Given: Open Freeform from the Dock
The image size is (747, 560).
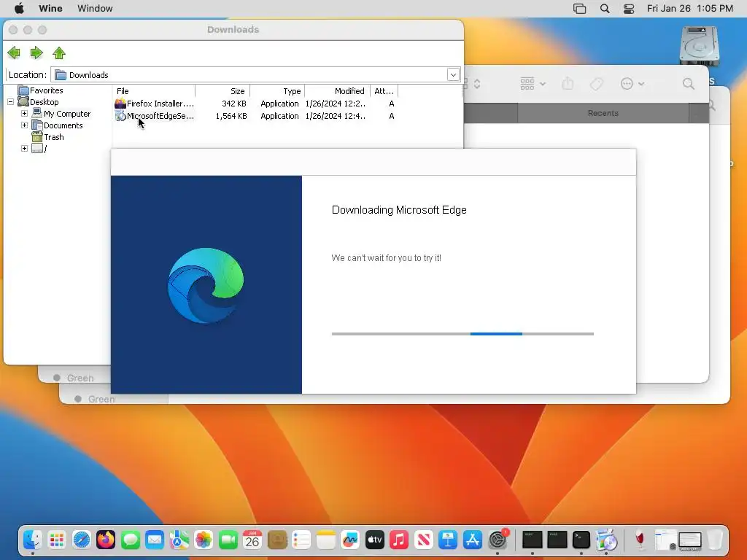Looking at the screenshot, I should [x=350, y=540].
